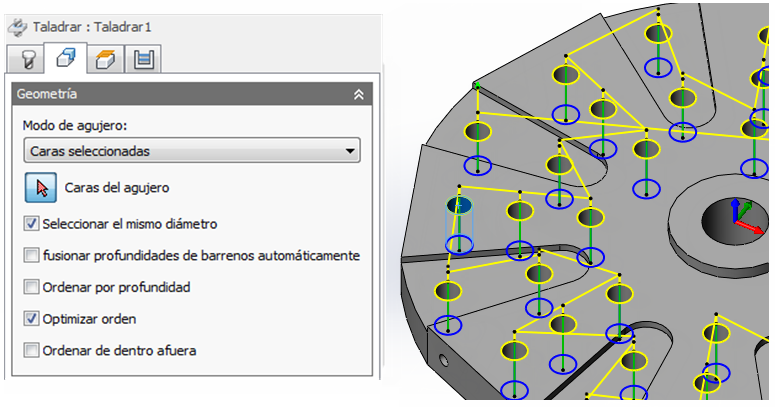Select the highlighted blue hole in the model
Viewport: 775px width, 407px height.
(460, 205)
